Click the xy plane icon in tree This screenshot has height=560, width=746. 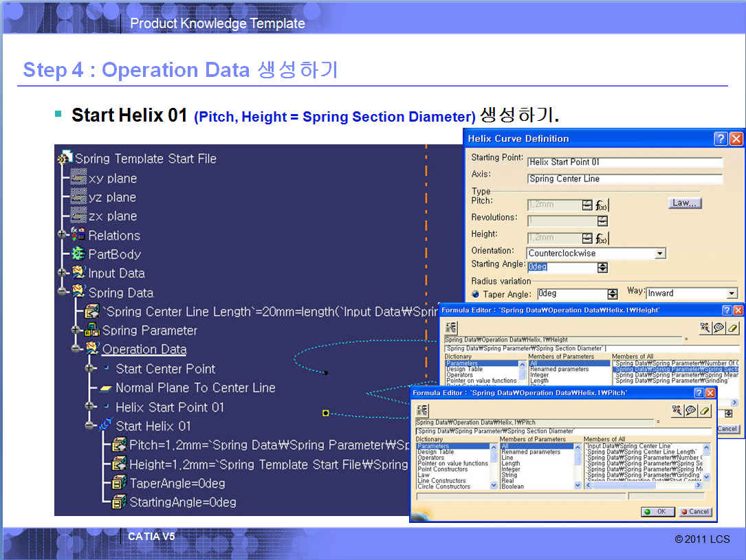click(x=78, y=178)
